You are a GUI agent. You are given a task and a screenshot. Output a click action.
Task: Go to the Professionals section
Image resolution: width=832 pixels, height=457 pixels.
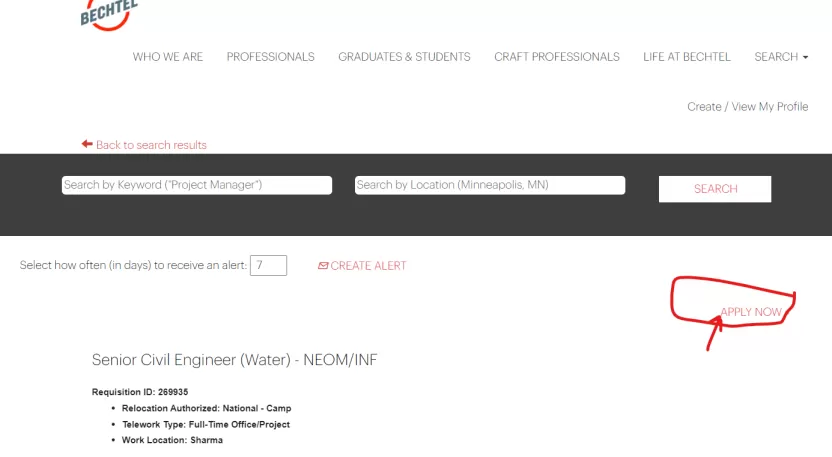(270, 57)
